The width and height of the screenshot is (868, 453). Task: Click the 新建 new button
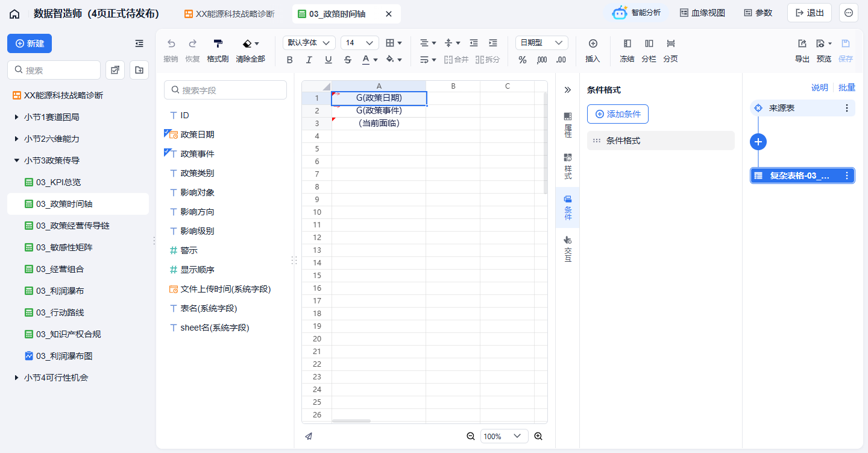tap(30, 43)
